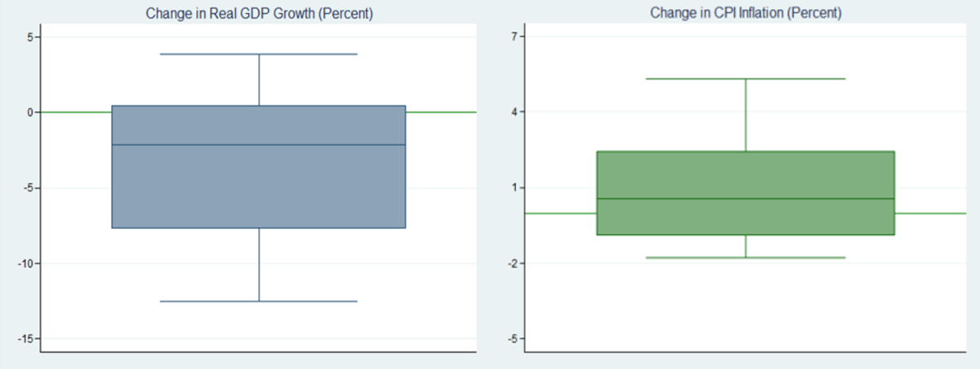
Task: Click the lower whisker cap of GDP plot
Action: click(x=259, y=301)
